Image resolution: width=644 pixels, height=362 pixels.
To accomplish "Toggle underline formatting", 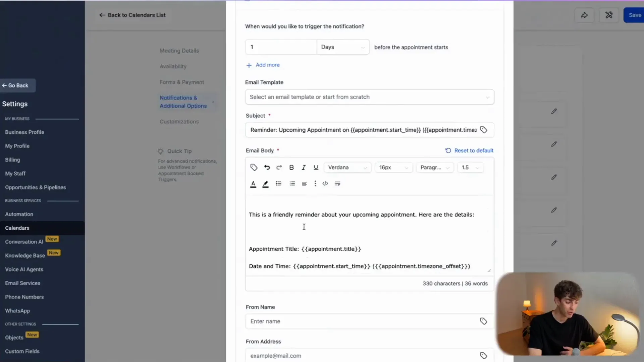I will point(316,167).
